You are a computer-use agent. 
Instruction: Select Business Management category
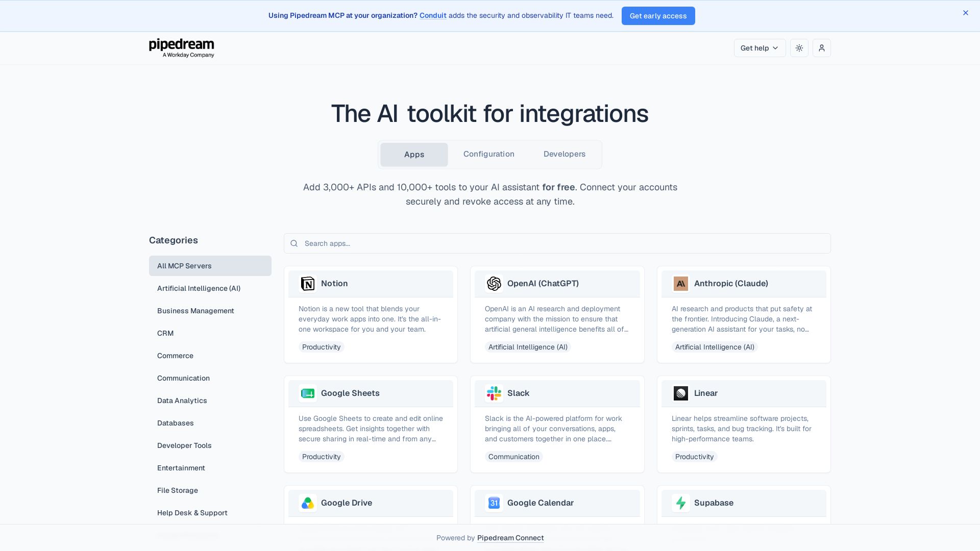(210, 311)
